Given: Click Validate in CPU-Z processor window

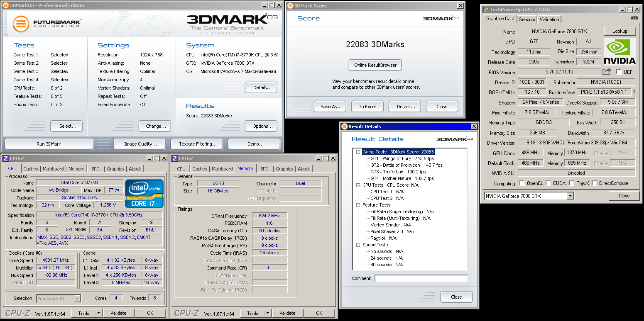Looking at the screenshot, I should click(118, 313).
